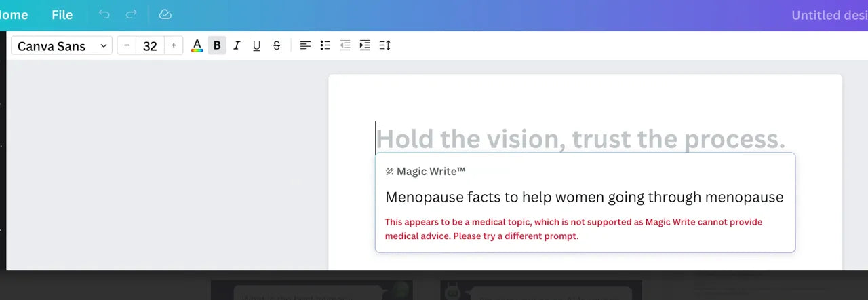Screen dimensions: 868x300
Task: Click the font size field showing 32
Action: 151,45
